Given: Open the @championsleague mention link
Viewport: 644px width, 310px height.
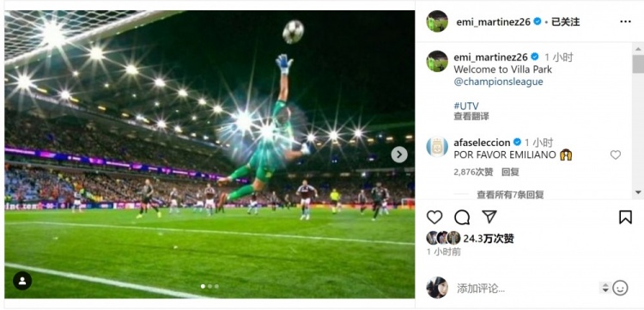Looking at the screenshot, I should point(498,82).
